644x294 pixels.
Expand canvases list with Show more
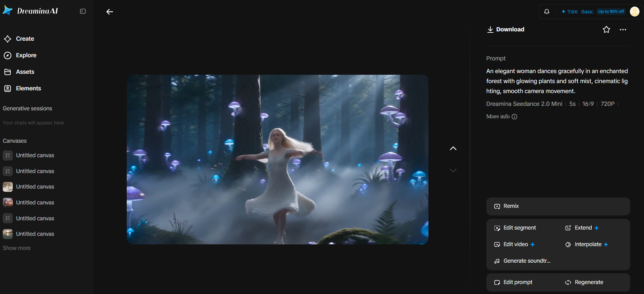(17, 248)
